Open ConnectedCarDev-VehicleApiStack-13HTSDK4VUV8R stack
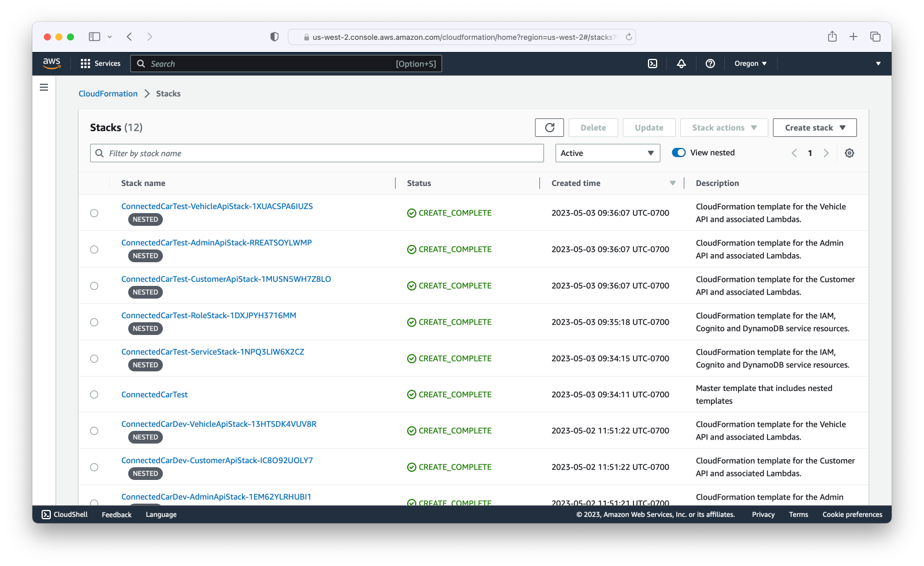The image size is (924, 566). coord(219,424)
